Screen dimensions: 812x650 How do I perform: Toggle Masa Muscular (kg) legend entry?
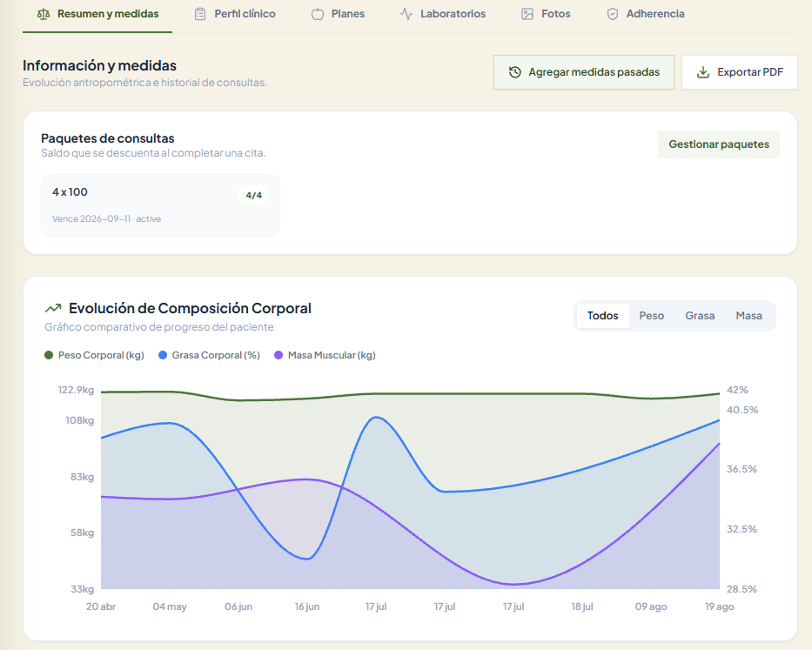coord(325,355)
